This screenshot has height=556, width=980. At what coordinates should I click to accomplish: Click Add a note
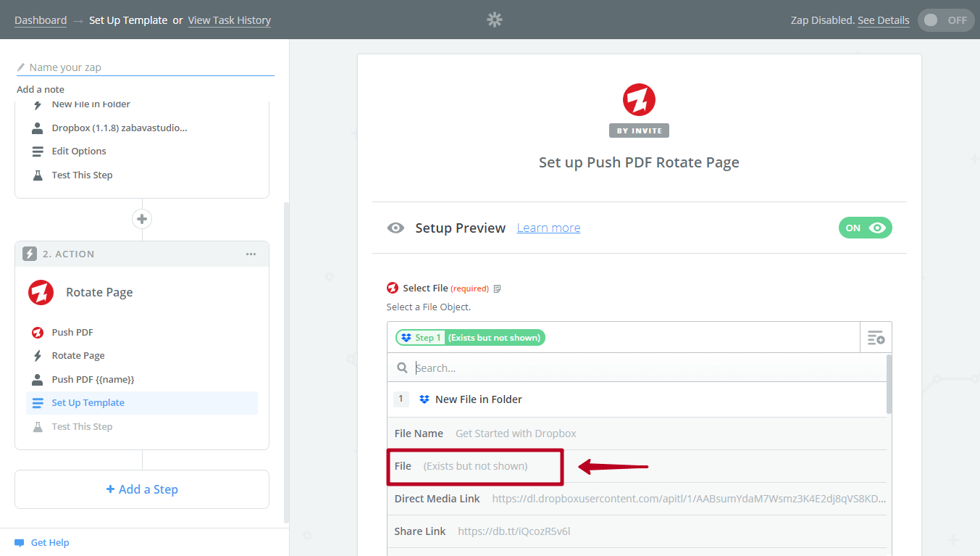coord(41,89)
